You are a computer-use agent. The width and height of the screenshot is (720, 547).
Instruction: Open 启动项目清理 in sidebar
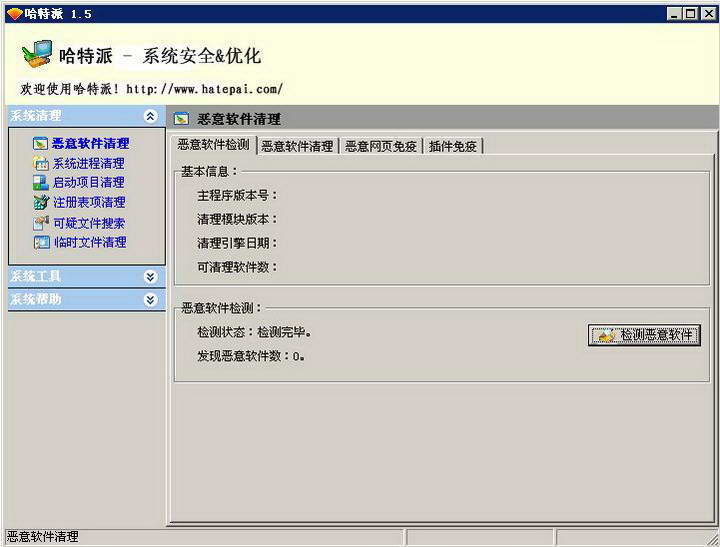pyautogui.click(x=89, y=183)
